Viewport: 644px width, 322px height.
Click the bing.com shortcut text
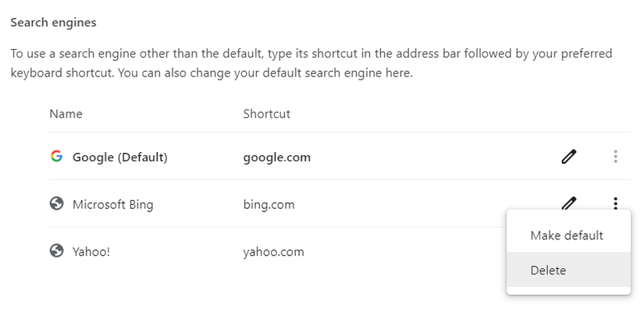pos(269,204)
